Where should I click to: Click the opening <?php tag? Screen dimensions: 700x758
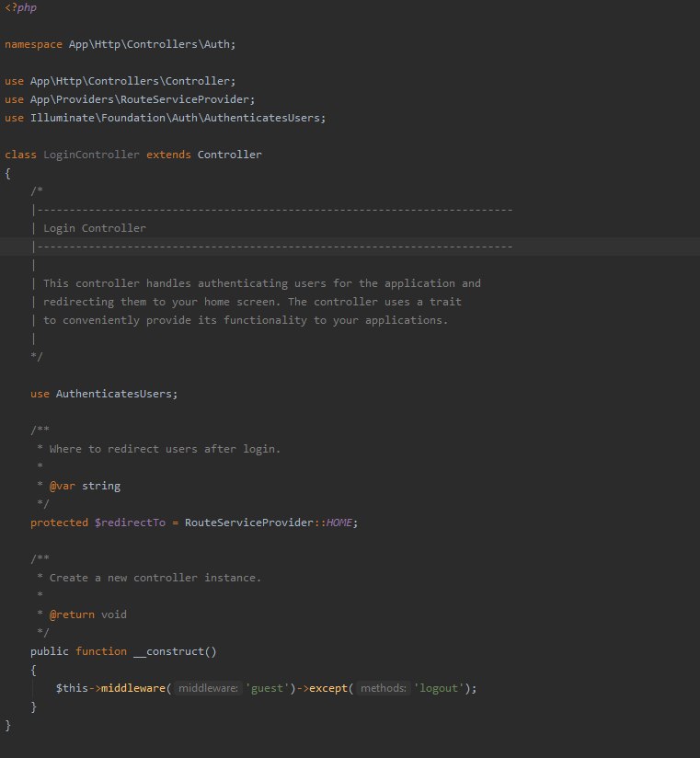pos(21,7)
